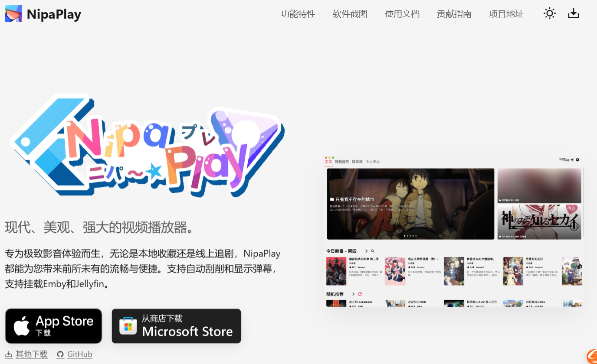597x364 pixels.
Task: Open the 神のみぞ知るセカイ banner card
Action: (x=539, y=222)
